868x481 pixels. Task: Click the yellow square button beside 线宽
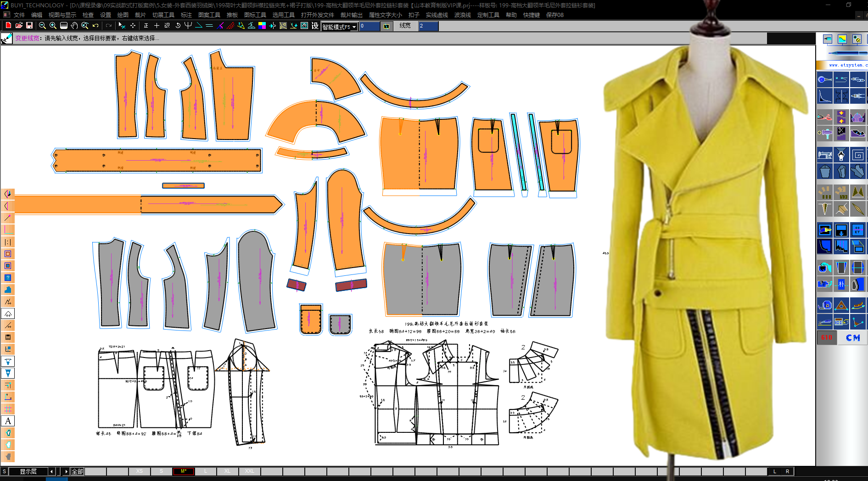[x=386, y=26]
